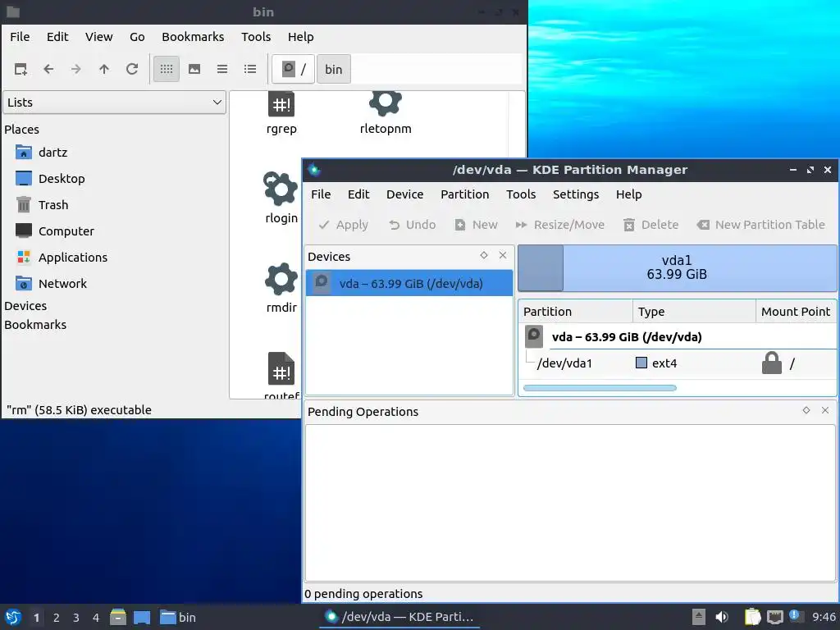Open file manager Tools menu
840x630 pixels.
pos(256,37)
